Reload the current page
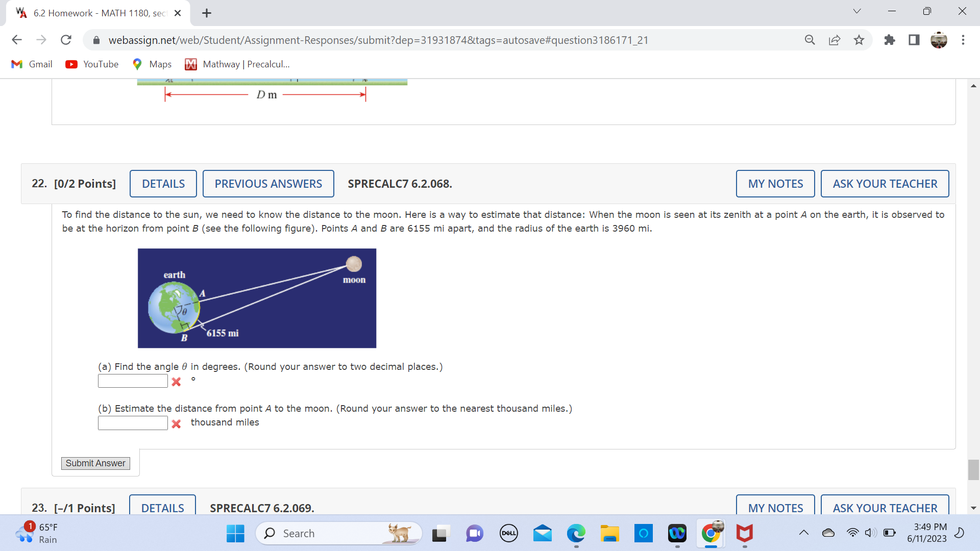Image resolution: width=980 pixels, height=551 pixels. (66, 40)
